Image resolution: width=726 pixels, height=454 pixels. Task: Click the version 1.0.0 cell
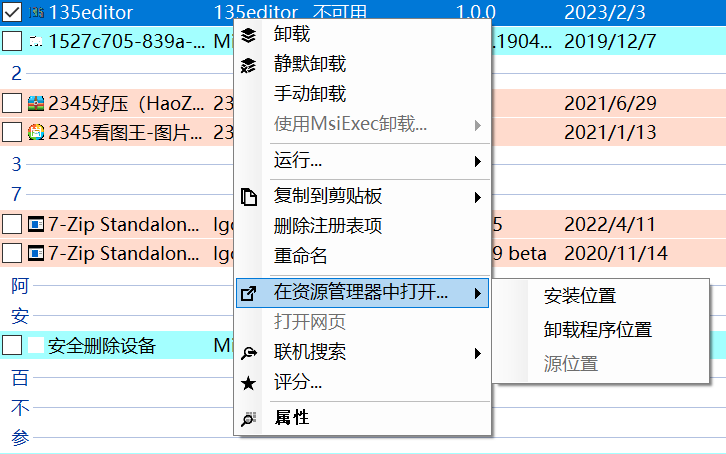tap(476, 12)
